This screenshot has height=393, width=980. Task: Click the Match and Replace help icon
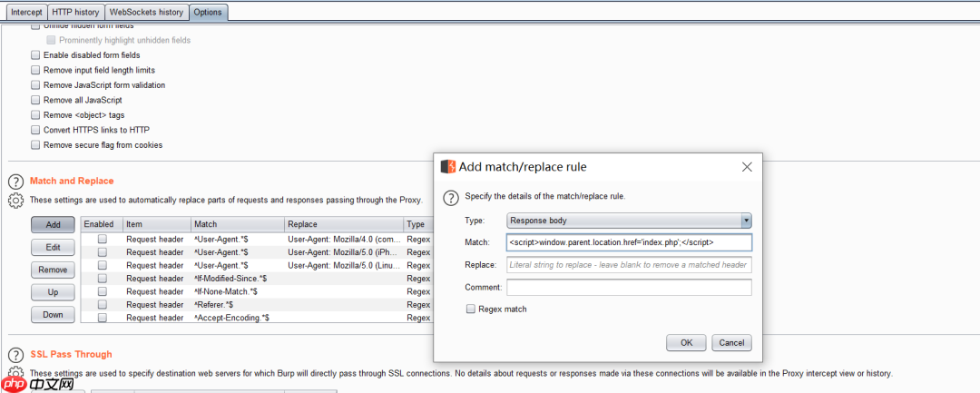15,182
